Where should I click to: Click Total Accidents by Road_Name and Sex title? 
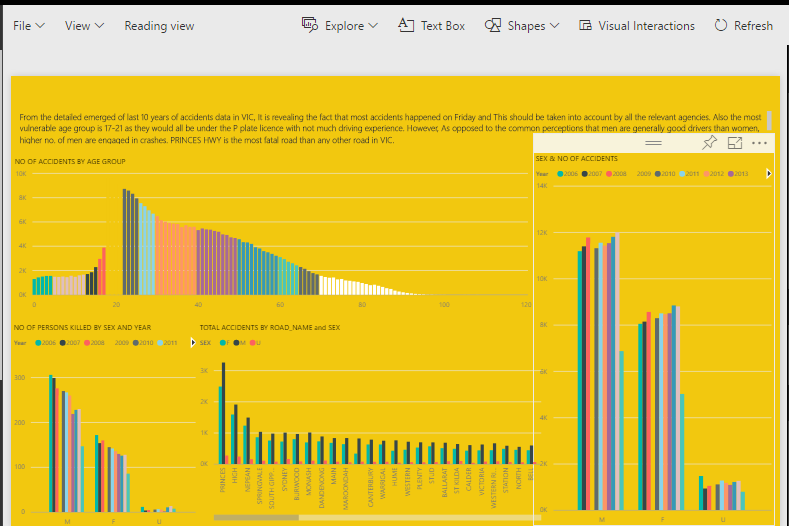click(x=270, y=328)
